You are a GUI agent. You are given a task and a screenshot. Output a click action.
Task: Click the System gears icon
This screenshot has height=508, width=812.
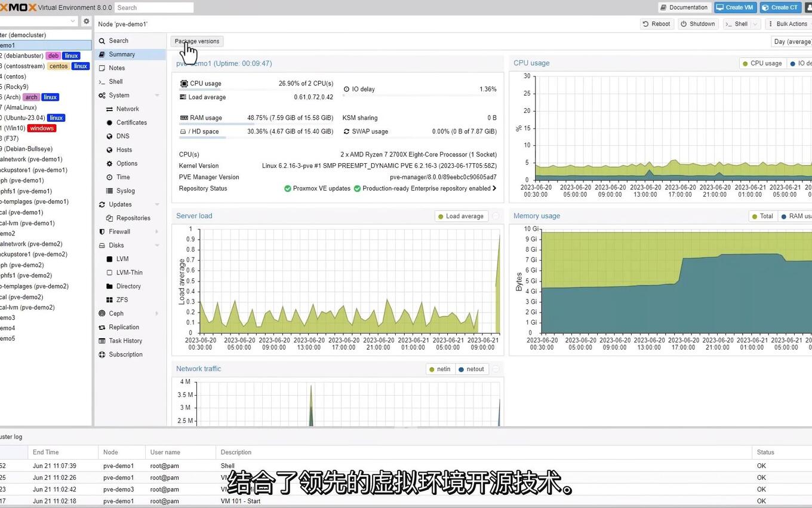pos(103,96)
